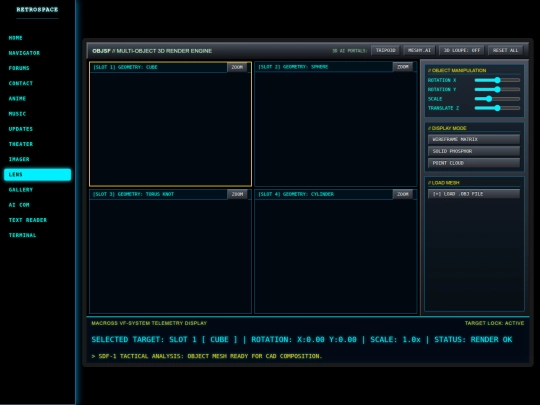
Task: Adjust the TRANSLATE Z slider
Action: pos(497,108)
